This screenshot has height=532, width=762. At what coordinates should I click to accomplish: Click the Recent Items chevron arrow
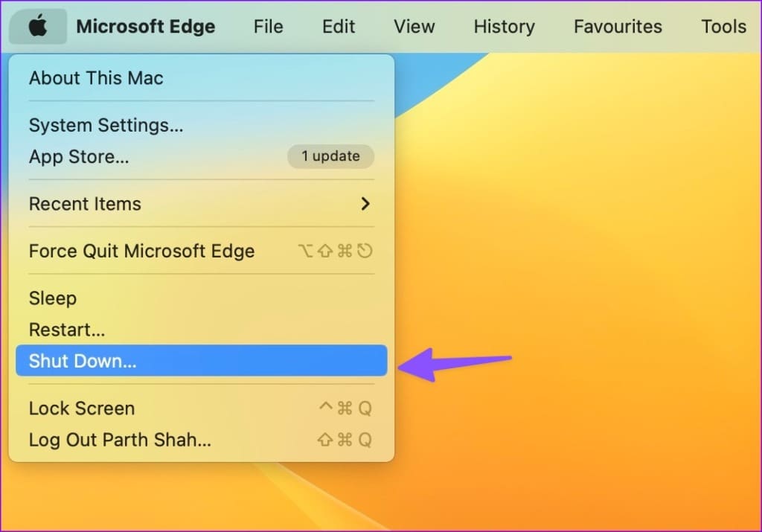pyautogui.click(x=365, y=204)
